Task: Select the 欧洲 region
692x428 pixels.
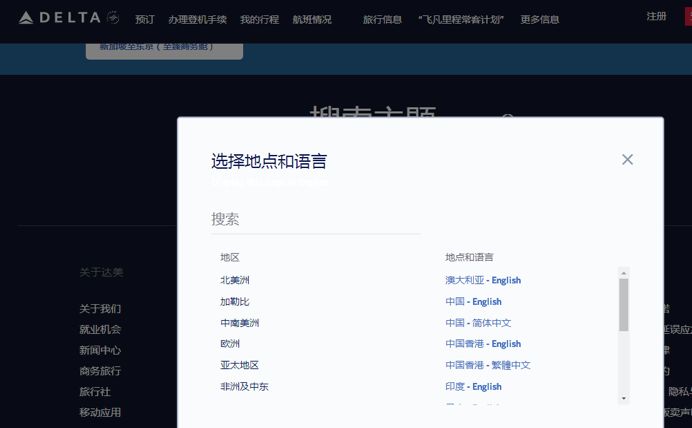Action: (230, 344)
